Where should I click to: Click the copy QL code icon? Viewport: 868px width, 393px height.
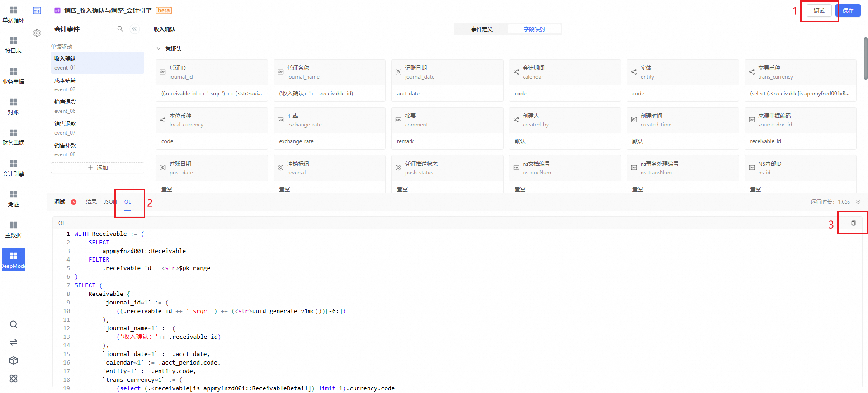coord(853,223)
